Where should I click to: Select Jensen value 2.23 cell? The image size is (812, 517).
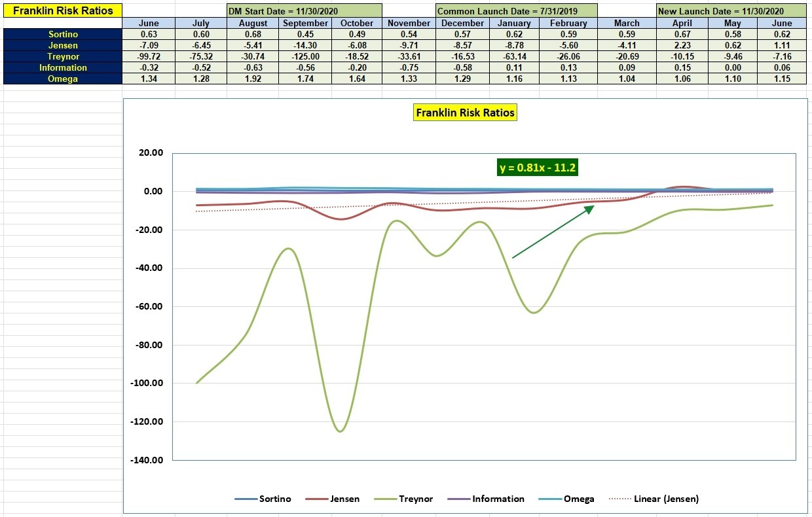click(682, 45)
